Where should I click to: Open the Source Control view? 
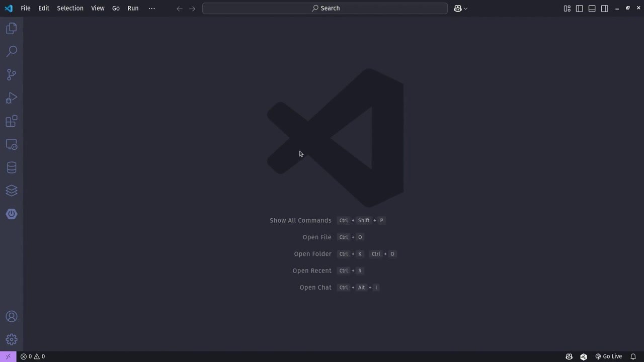pos(11,74)
